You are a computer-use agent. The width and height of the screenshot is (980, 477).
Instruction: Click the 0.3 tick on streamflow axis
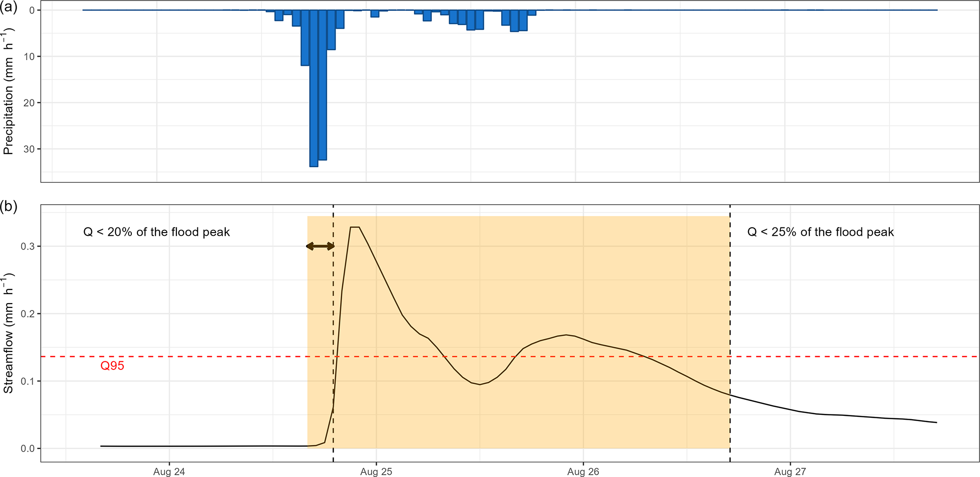(27, 246)
